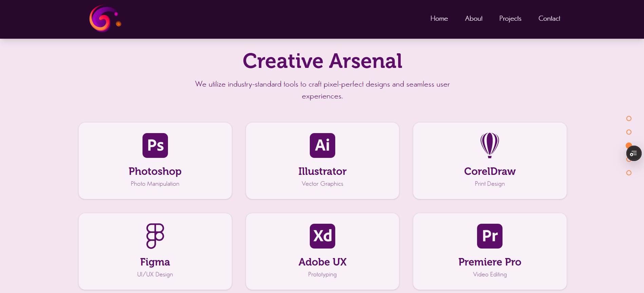The image size is (644, 293).
Task: Click the Photoshop Ps icon
Action: 155,145
